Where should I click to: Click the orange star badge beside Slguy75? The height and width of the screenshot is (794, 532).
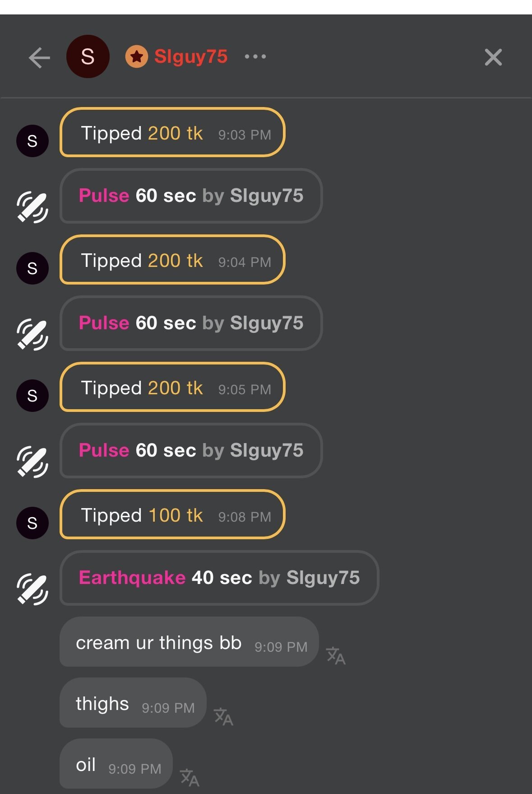point(136,56)
